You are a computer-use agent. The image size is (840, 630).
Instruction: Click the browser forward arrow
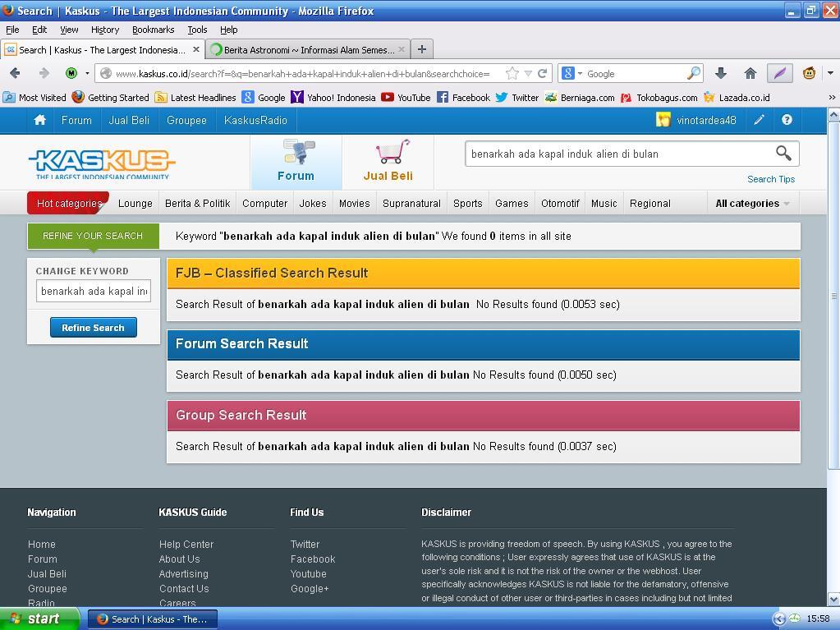(x=44, y=73)
